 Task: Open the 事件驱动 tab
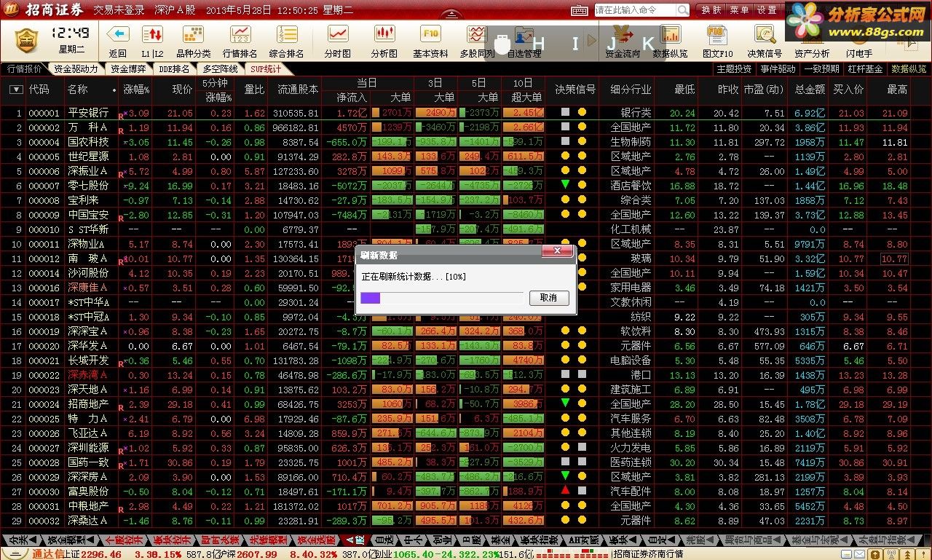point(778,69)
